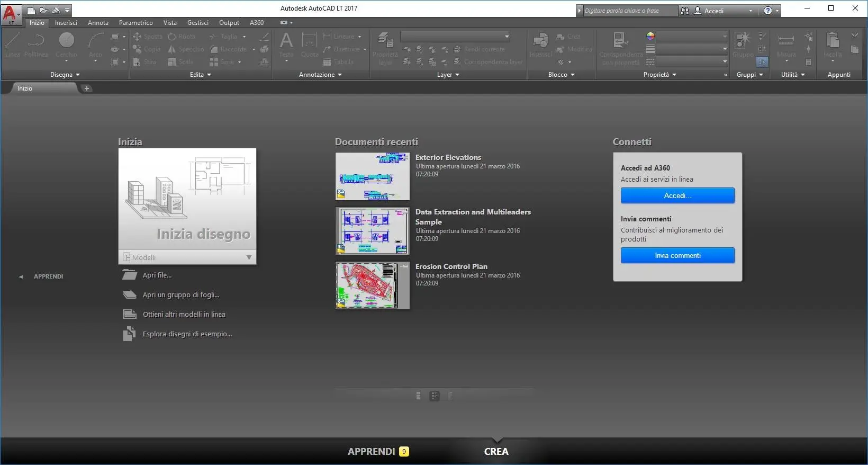Open Proprietà layer manager icon

(385, 48)
